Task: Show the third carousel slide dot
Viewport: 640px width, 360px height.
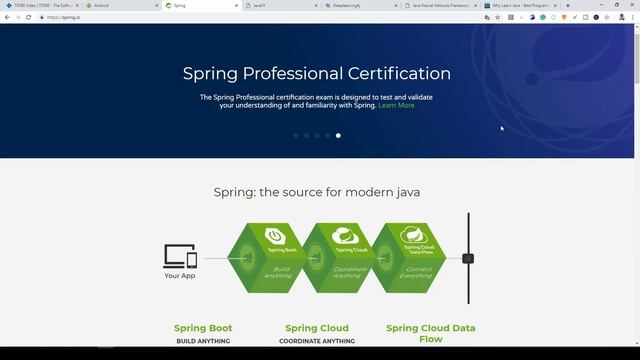Action: 317,136
